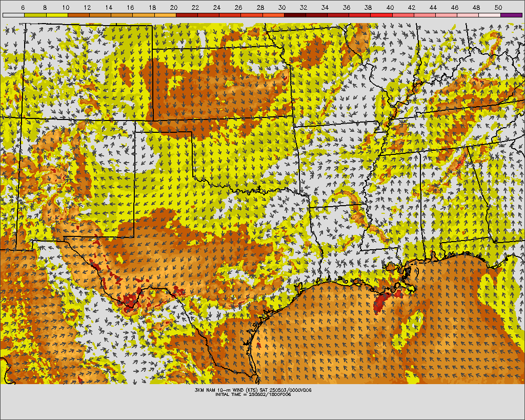Click the legend label 24
This screenshot has height=420, width=525.
click(x=217, y=7)
